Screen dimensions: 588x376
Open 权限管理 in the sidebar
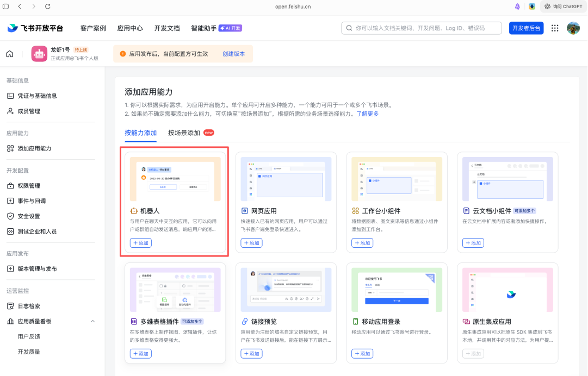click(29, 186)
